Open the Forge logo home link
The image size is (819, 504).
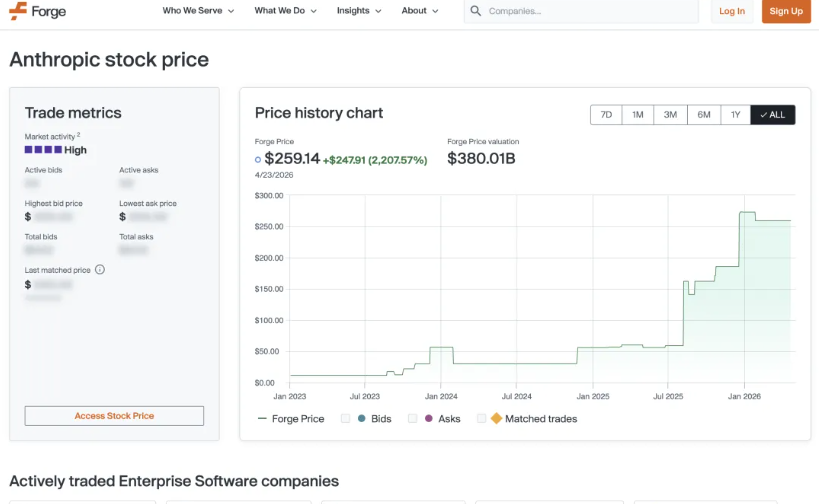(x=38, y=11)
